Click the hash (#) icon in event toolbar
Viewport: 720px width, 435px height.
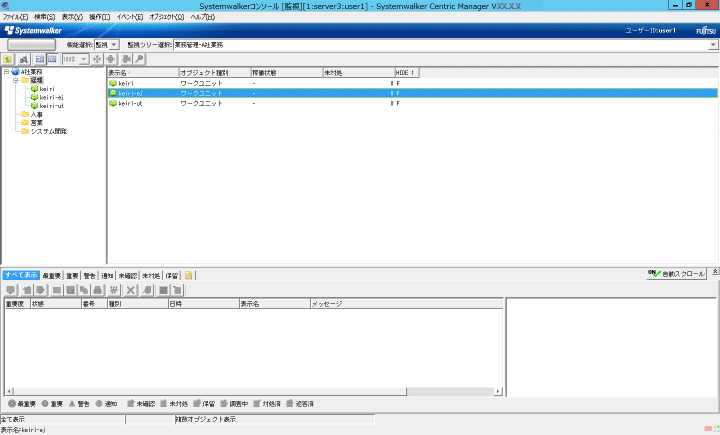(114, 290)
